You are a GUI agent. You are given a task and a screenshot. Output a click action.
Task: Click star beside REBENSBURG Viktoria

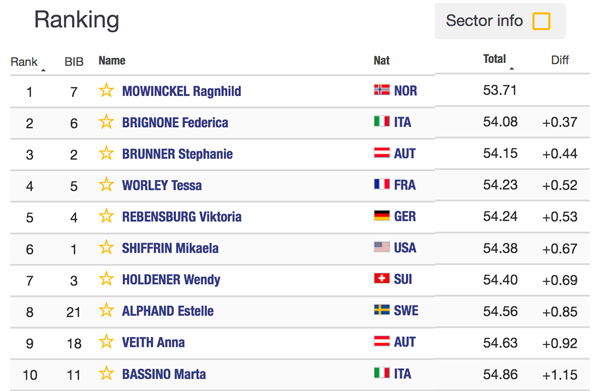[106, 216]
